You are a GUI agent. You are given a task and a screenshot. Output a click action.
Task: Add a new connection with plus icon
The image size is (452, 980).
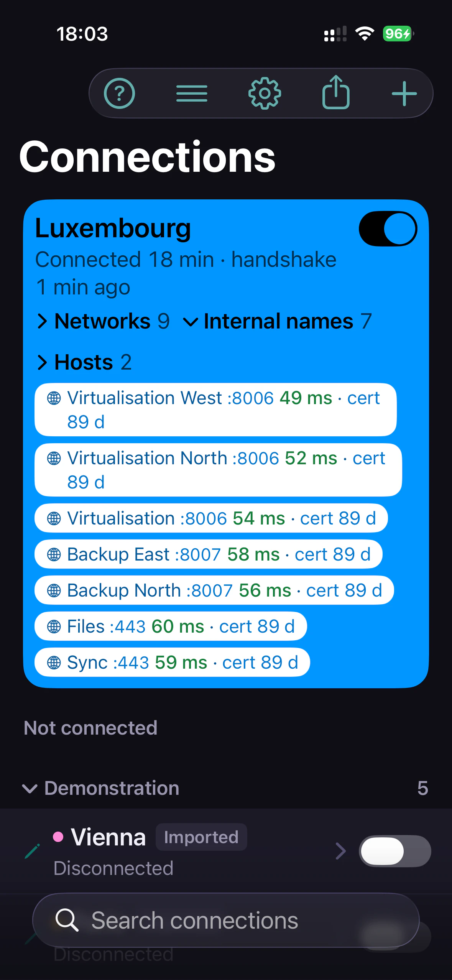pos(404,94)
